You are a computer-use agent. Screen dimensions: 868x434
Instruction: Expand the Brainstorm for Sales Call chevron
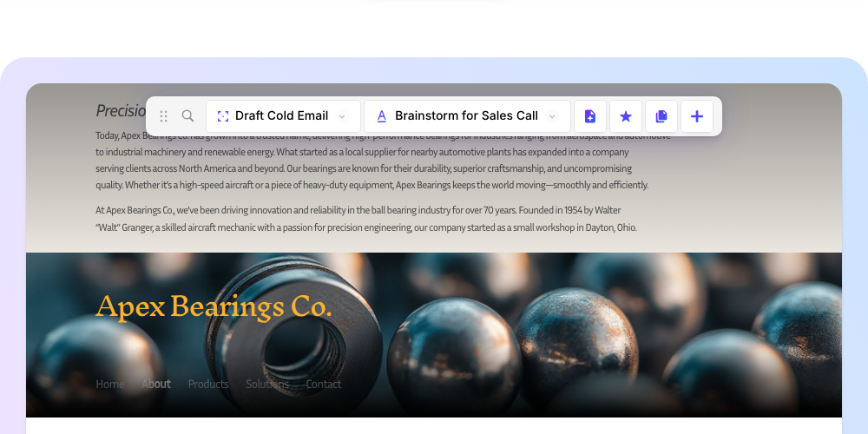pyautogui.click(x=551, y=116)
